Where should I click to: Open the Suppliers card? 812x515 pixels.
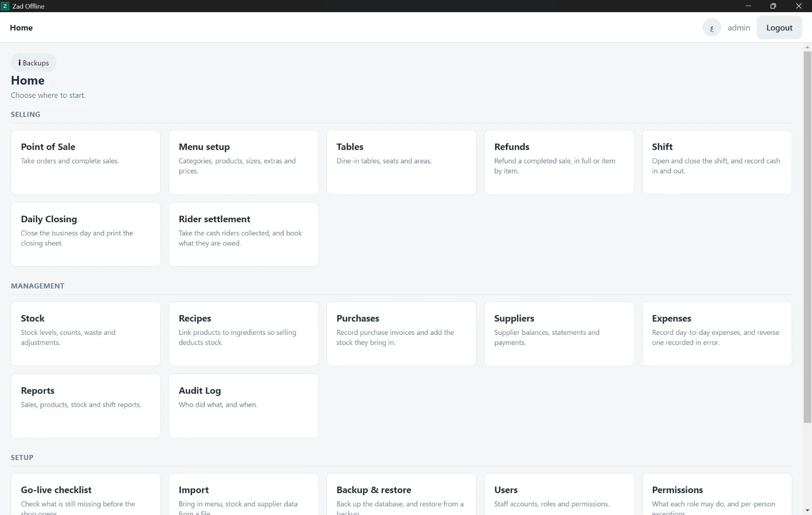559,334
